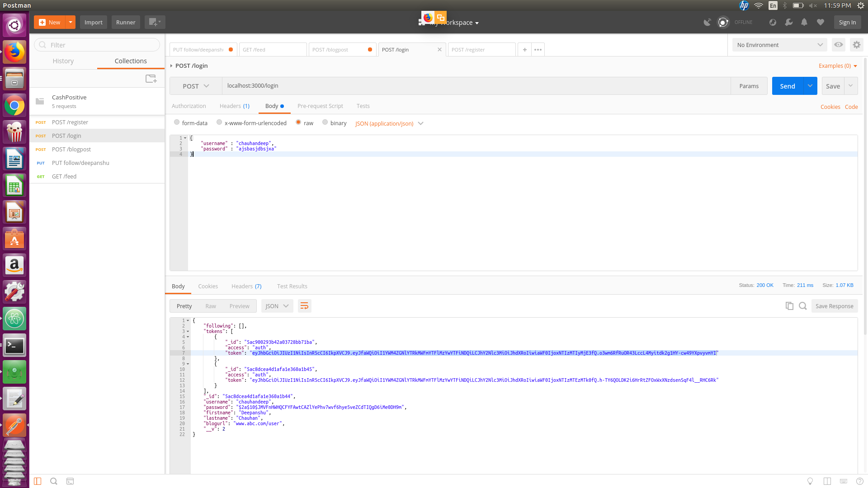This screenshot has width=868, height=488.
Task: Select form-data body type
Action: click(177, 122)
